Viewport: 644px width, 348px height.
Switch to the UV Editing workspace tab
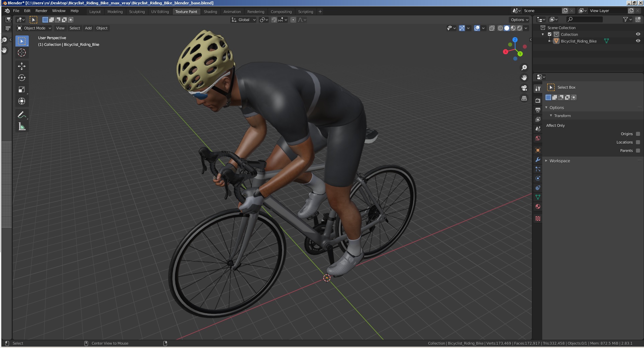tap(160, 11)
